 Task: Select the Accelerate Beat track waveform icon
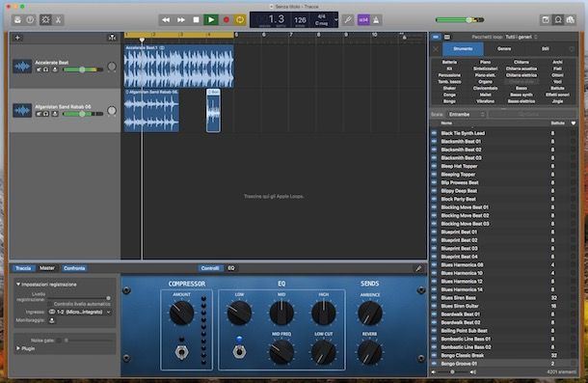22,67
